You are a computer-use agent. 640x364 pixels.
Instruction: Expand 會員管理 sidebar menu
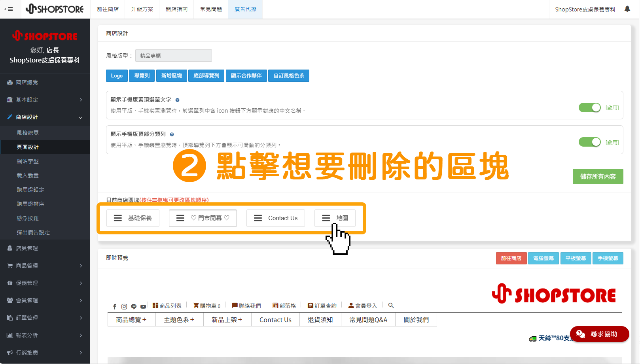tap(45, 300)
